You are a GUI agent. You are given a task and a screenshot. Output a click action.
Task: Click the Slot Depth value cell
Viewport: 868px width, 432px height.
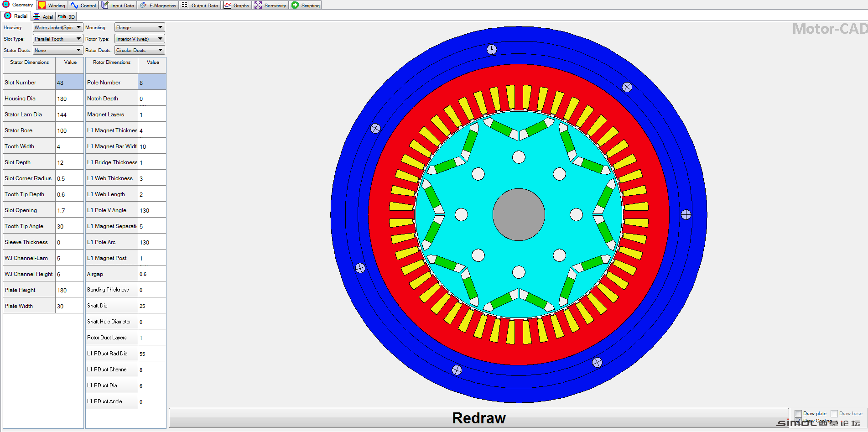(69, 162)
